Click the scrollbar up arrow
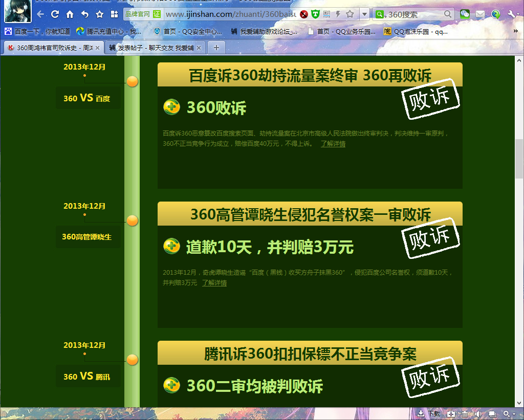 click(519, 60)
